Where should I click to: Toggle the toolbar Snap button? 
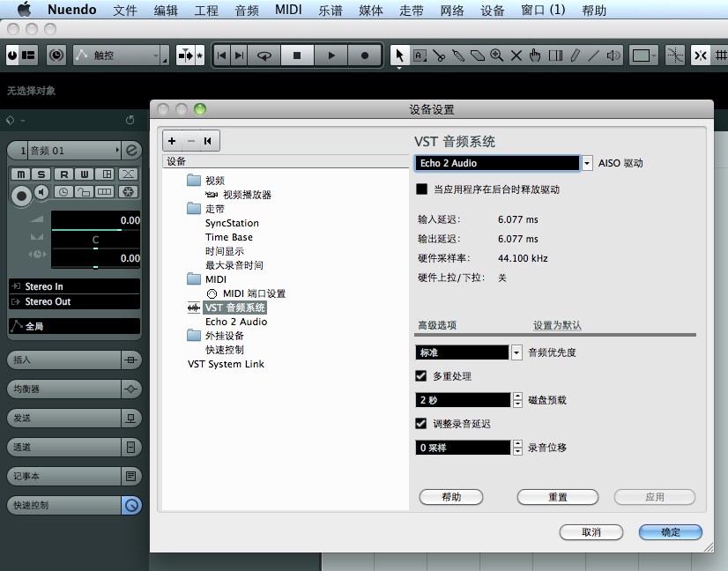pos(701,56)
